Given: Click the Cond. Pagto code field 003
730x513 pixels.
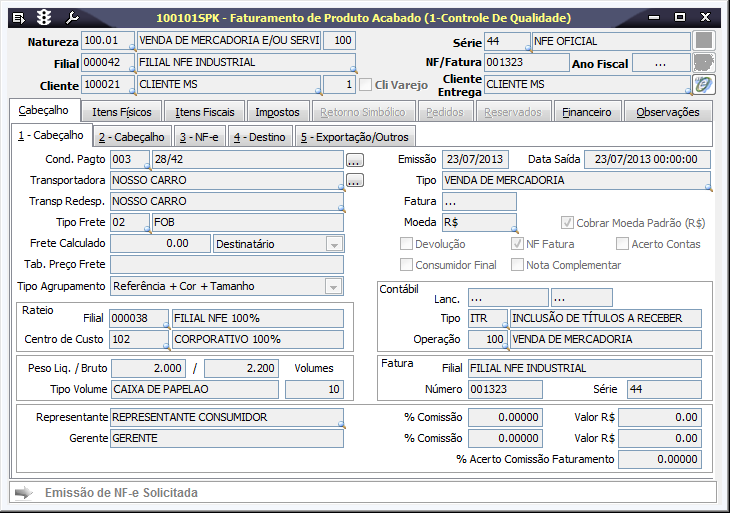Looking at the screenshot, I should [x=130, y=159].
